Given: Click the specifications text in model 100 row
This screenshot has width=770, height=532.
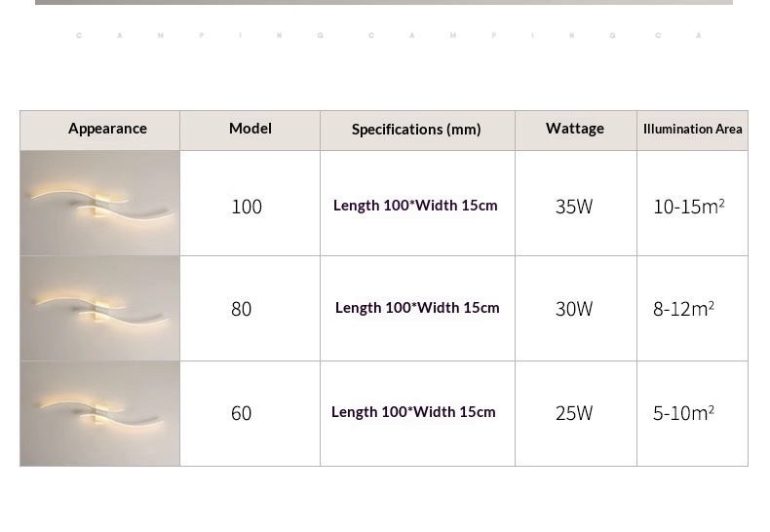Looking at the screenshot, I should click(415, 206).
